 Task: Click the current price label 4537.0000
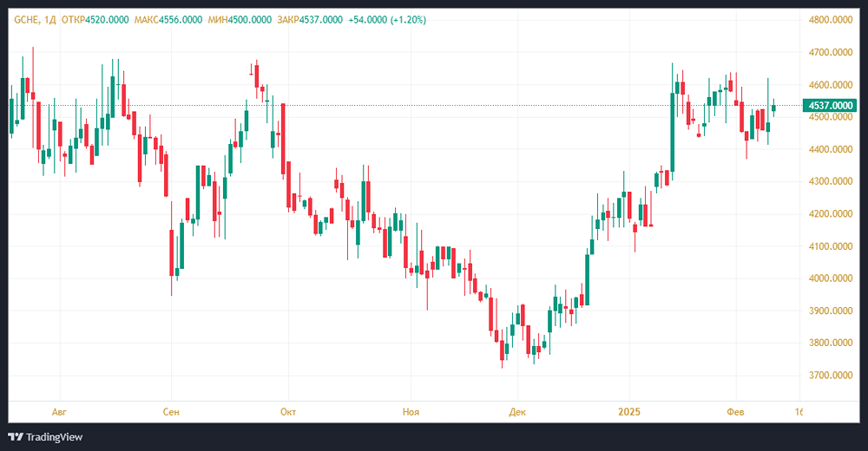(x=830, y=105)
